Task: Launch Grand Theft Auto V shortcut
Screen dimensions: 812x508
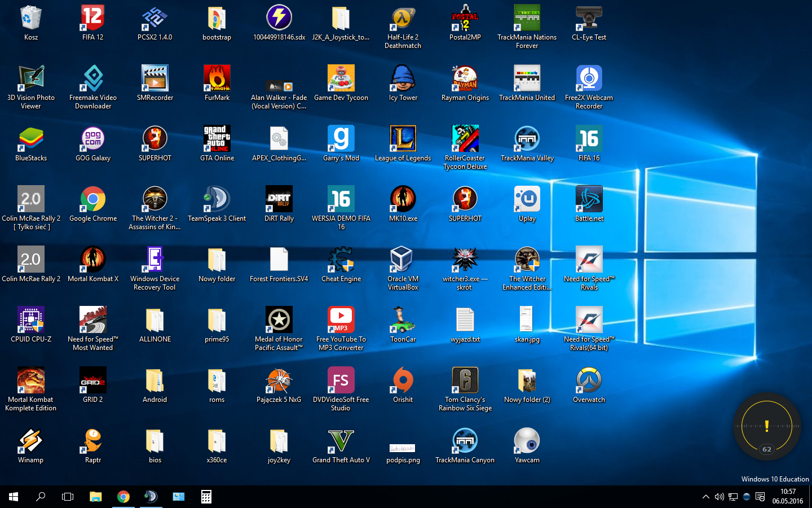Action: (x=341, y=441)
